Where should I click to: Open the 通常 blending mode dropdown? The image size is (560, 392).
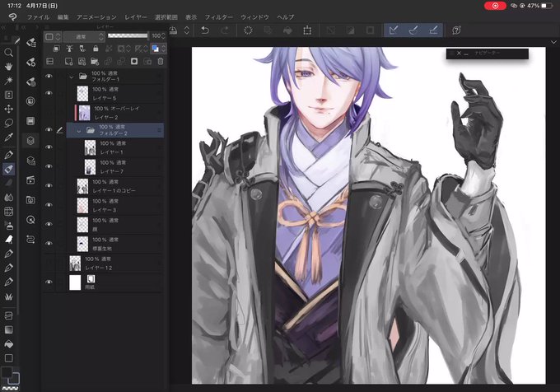point(84,36)
